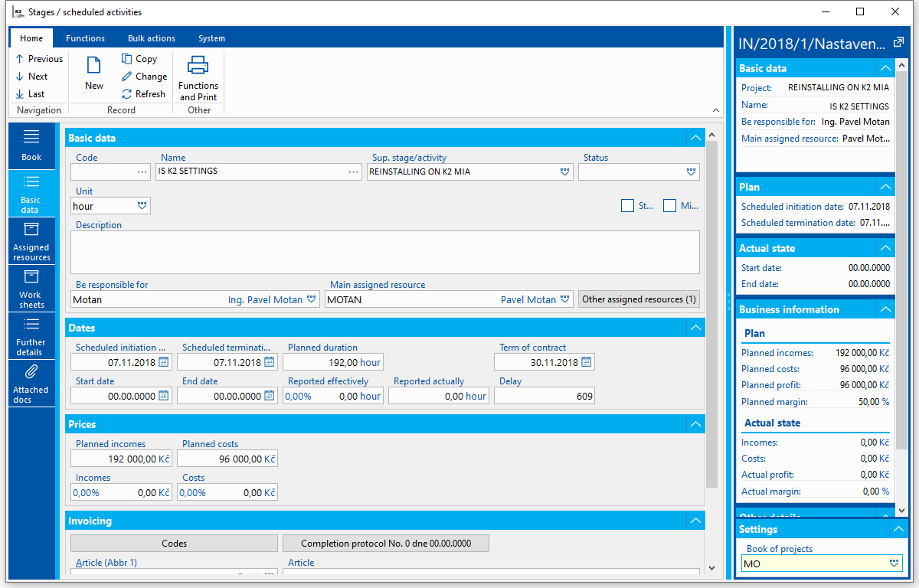The height and width of the screenshot is (588, 919).
Task: Open the Be responsible for dropdown
Action: point(312,299)
